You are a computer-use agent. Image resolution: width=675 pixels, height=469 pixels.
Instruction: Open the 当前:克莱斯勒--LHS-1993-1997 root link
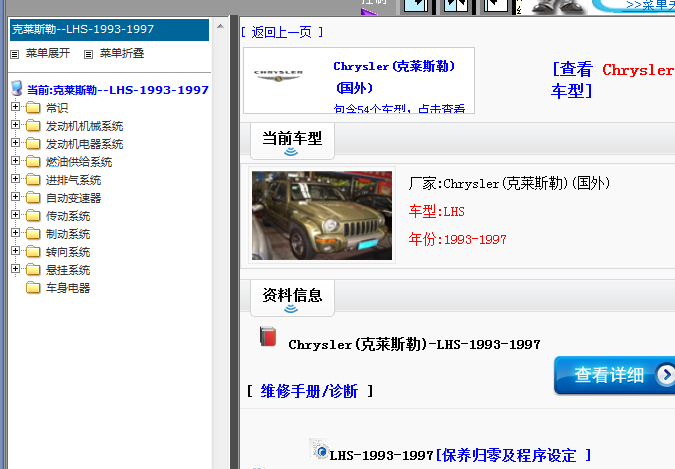pos(118,90)
